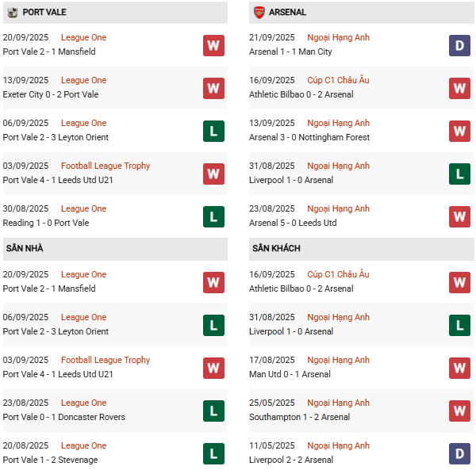Open League One link for Port Vale vs Doncaster Rovers
Image resolution: width=476 pixels, height=470 pixels.
point(83,403)
